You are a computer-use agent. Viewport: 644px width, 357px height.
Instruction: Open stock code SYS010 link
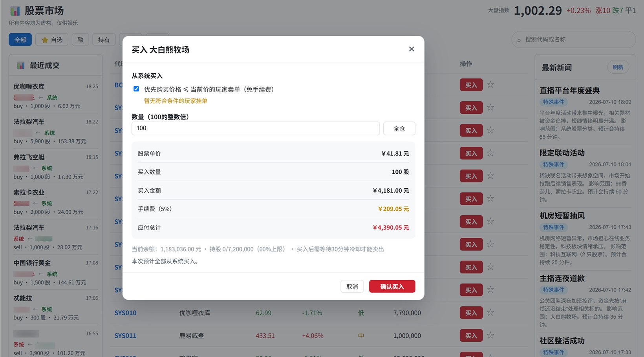point(126,313)
